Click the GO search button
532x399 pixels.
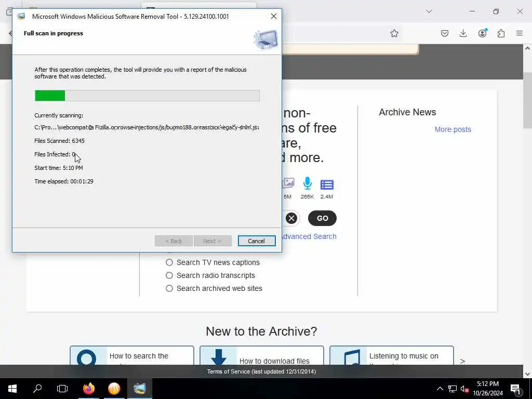tap(322, 218)
